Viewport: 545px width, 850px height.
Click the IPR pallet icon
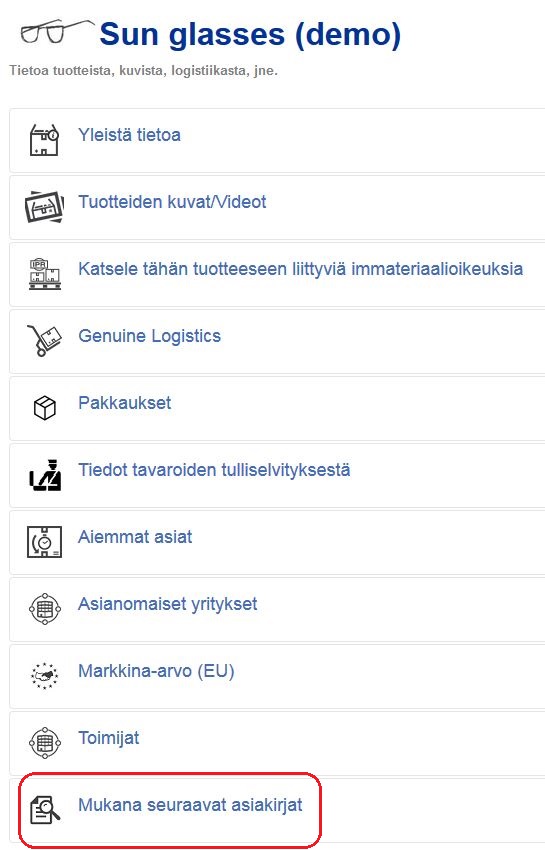(x=44, y=274)
